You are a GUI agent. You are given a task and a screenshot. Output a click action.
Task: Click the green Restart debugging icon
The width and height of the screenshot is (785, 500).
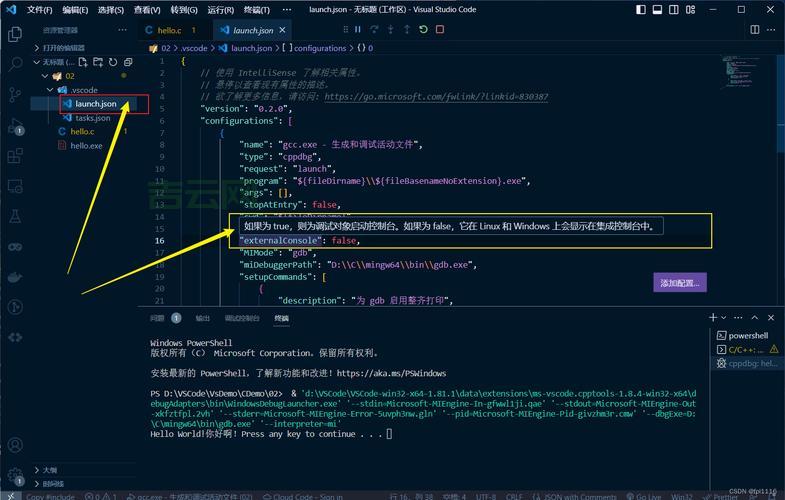click(423, 30)
